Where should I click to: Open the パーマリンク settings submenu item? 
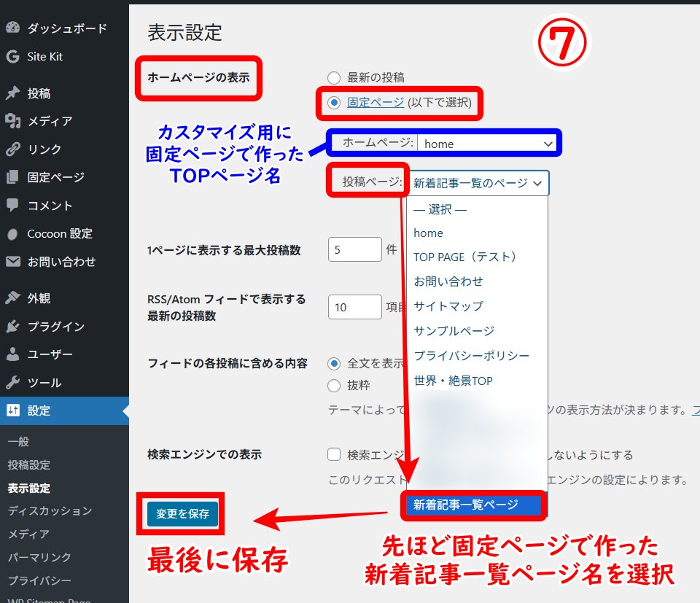click(39, 557)
